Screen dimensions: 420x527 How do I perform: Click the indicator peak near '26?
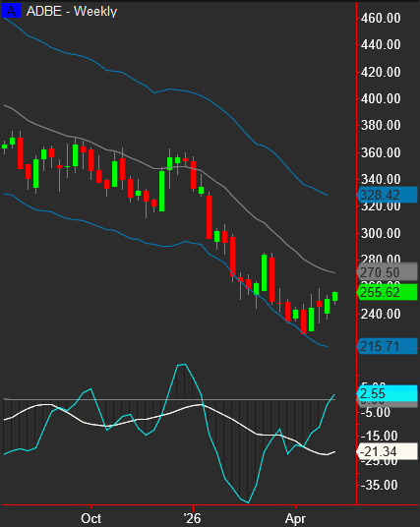pyautogui.click(x=182, y=365)
